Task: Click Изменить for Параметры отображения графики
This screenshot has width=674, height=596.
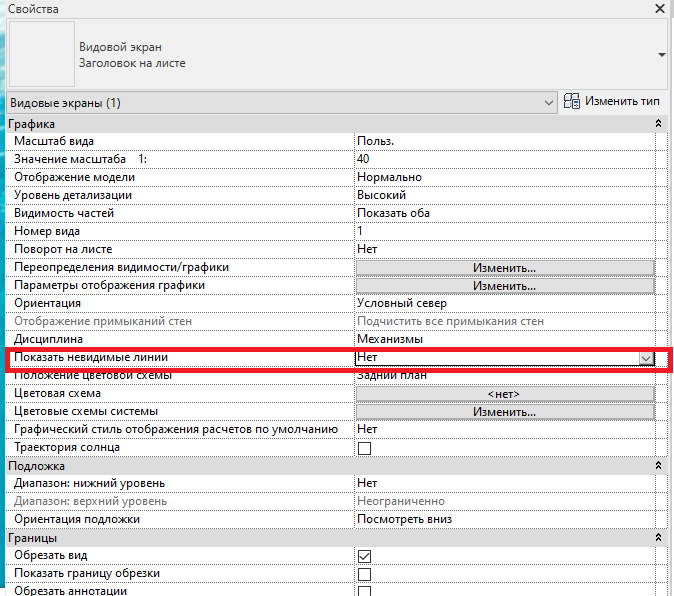Action: point(505,286)
